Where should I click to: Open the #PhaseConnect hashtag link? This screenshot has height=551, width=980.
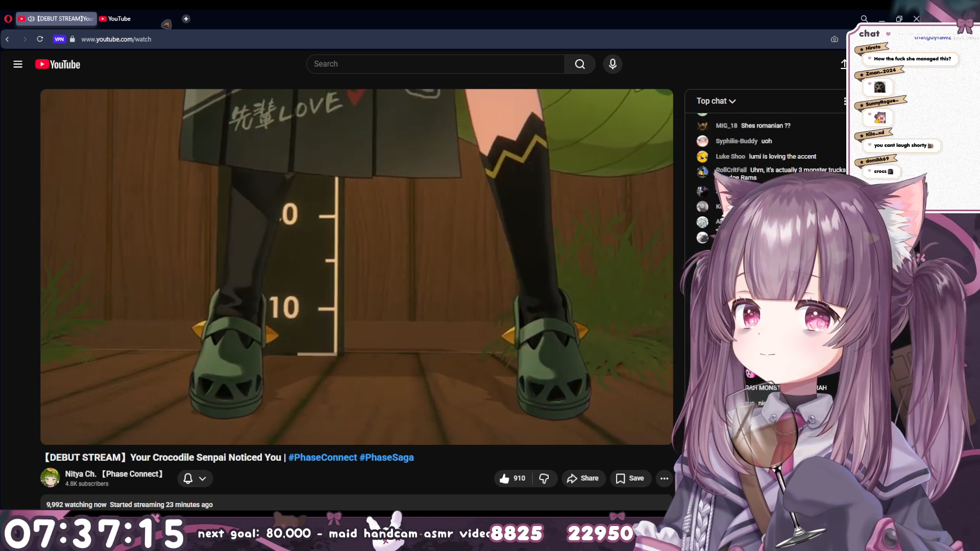pyautogui.click(x=322, y=458)
